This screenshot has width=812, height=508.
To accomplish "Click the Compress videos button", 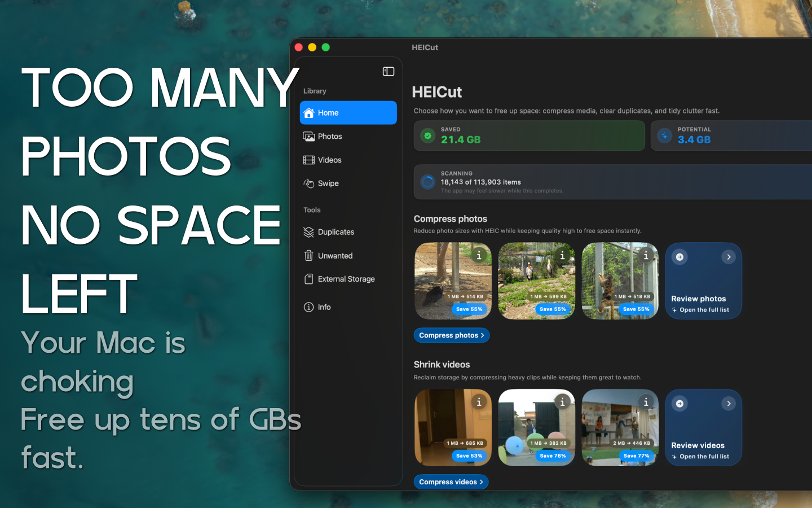I will (451, 482).
